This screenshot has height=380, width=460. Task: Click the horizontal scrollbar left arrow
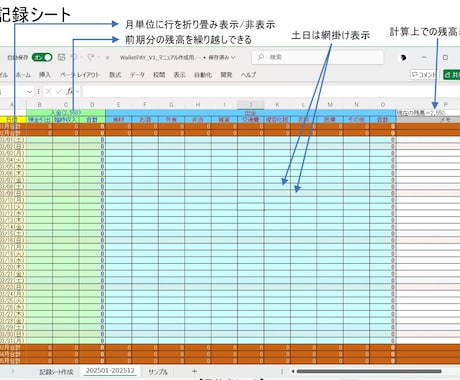point(293,371)
